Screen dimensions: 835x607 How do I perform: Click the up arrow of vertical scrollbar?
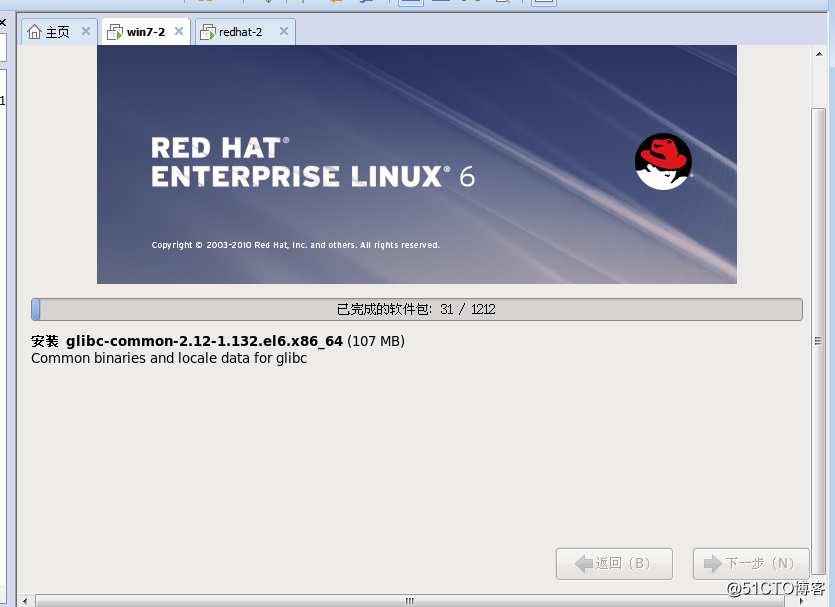(818, 54)
